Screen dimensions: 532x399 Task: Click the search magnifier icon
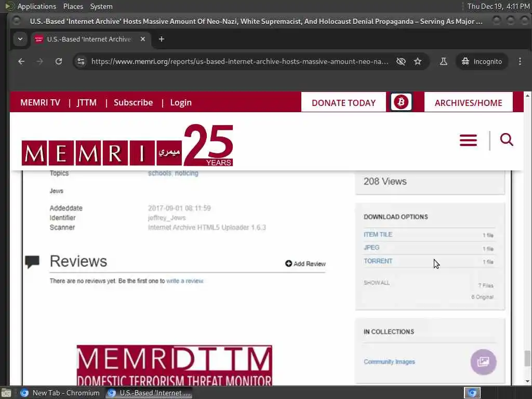click(507, 139)
